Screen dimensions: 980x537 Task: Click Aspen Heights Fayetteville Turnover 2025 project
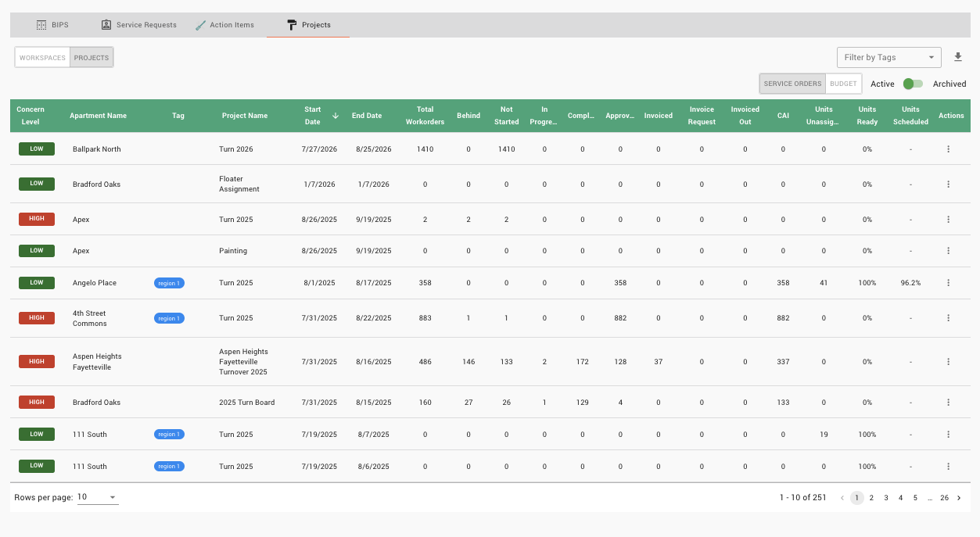(244, 362)
